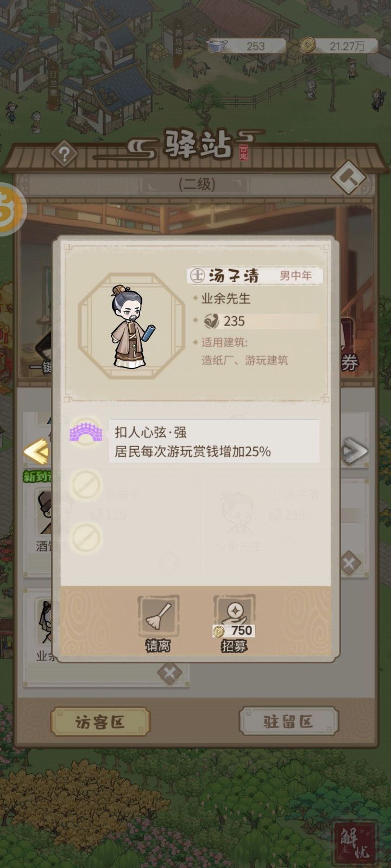The width and height of the screenshot is (391, 868).
Task: Open the hammer upgrade icon
Action: [x=348, y=177]
